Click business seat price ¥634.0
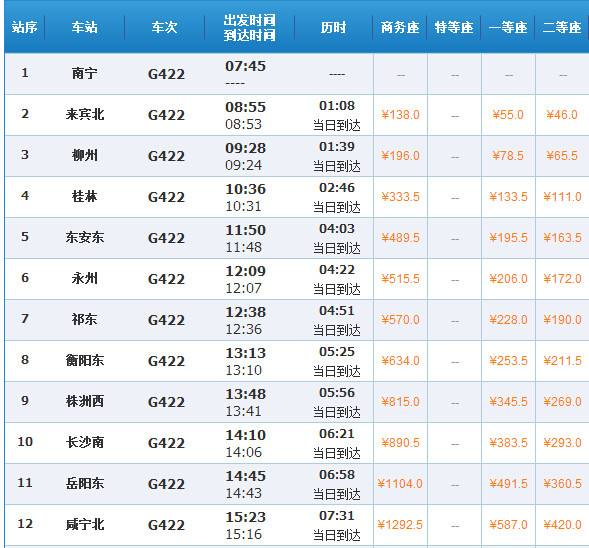 click(400, 361)
